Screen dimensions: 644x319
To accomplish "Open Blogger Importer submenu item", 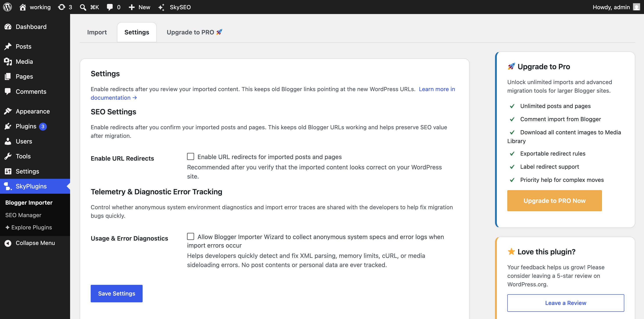I will [x=29, y=202].
